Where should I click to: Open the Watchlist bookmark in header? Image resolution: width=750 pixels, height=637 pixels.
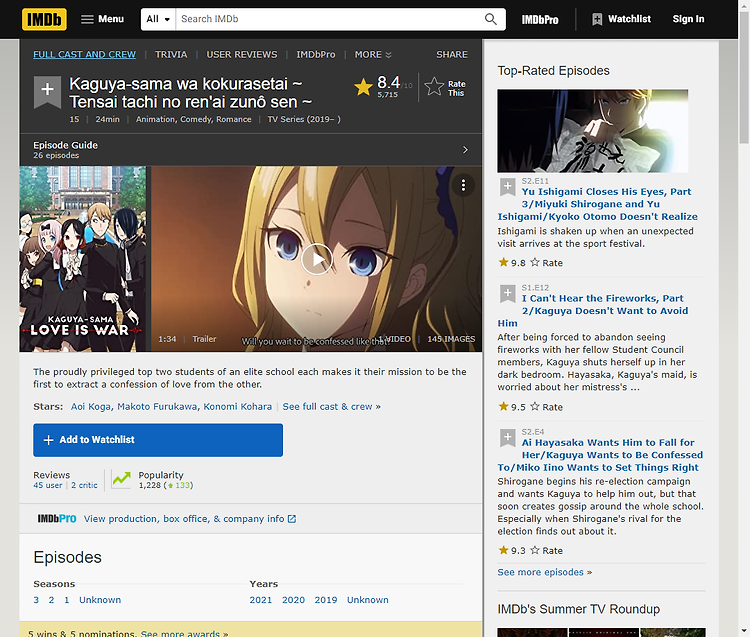tap(621, 19)
